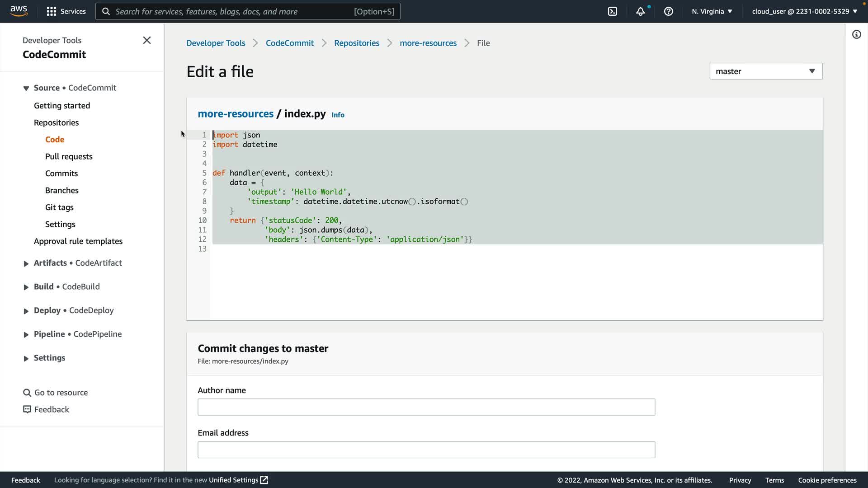Click the Author name input field
868x488 pixels.
coord(426,407)
